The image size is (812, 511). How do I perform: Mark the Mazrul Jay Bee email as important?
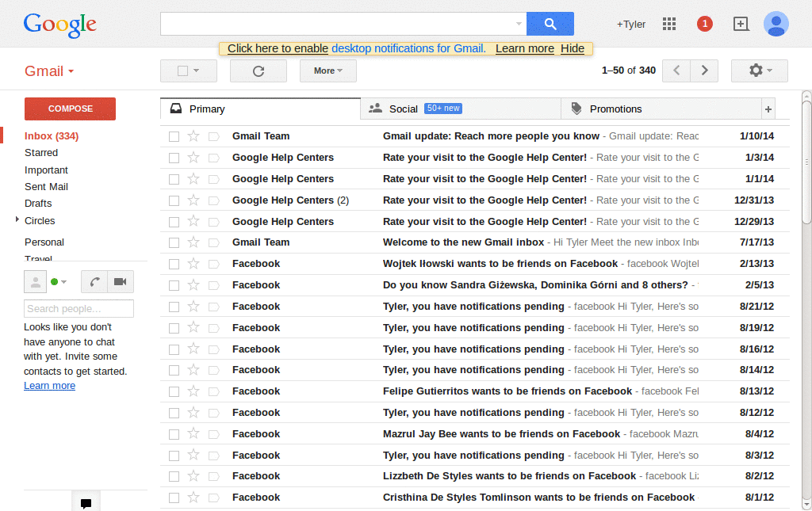click(x=214, y=434)
